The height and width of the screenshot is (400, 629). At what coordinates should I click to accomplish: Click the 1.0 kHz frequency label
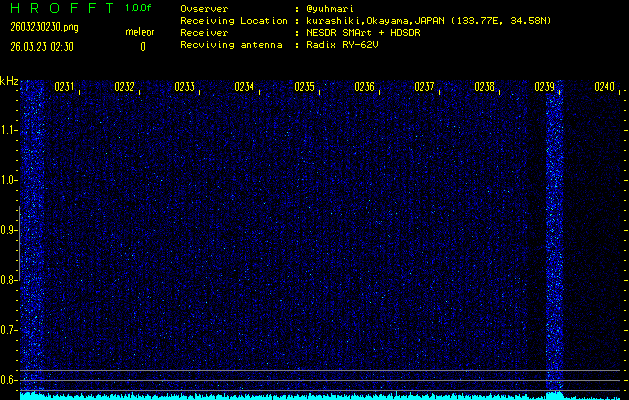tap(9, 180)
